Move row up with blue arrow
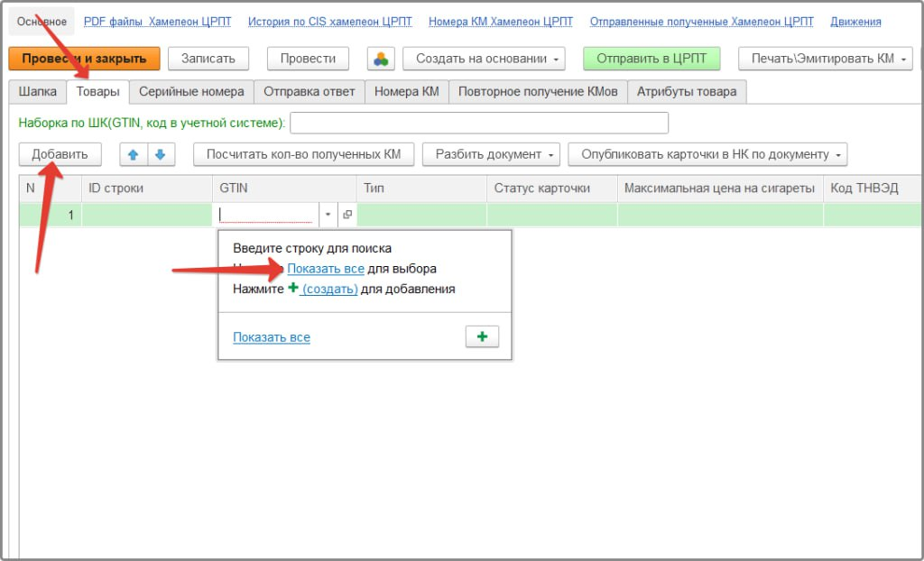 click(x=134, y=154)
